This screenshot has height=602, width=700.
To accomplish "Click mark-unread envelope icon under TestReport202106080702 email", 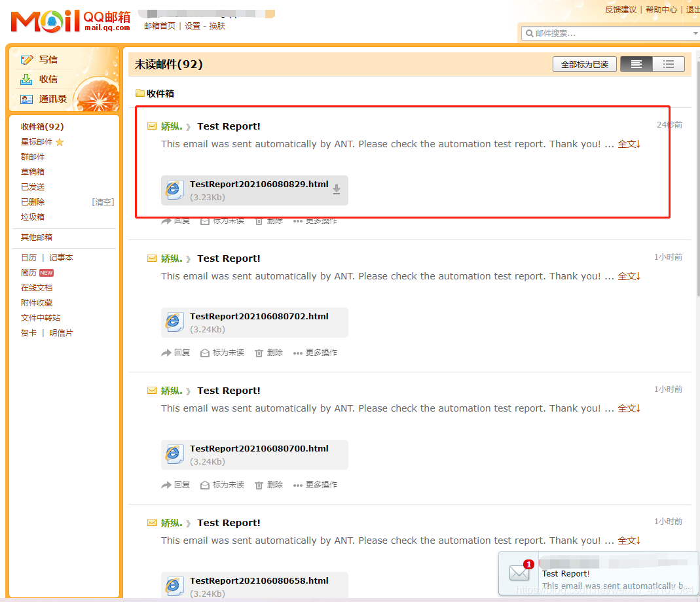I will coord(205,353).
